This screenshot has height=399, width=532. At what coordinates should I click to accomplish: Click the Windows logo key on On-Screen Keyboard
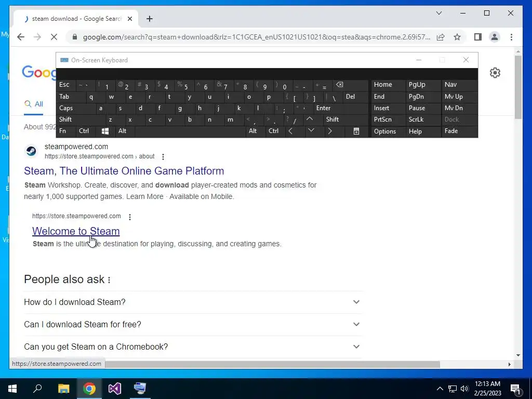[105, 131]
